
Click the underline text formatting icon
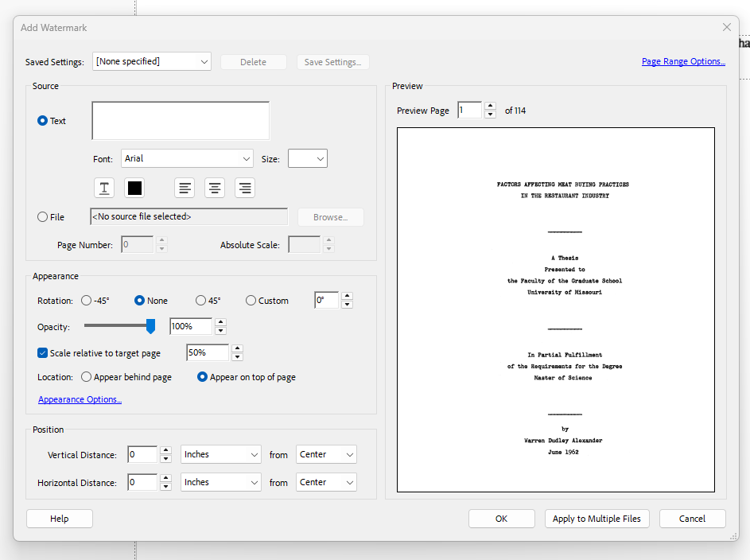105,188
